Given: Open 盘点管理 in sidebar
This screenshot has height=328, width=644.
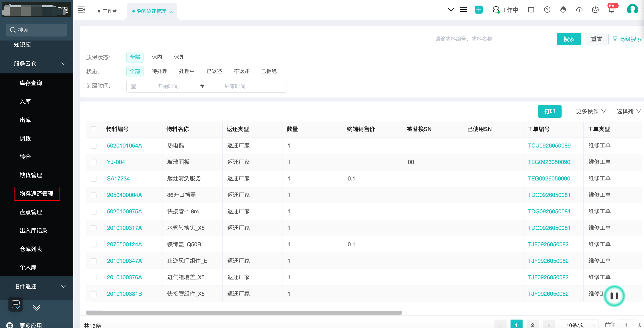Looking at the screenshot, I should pyautogui.click(x=31, y=212).
